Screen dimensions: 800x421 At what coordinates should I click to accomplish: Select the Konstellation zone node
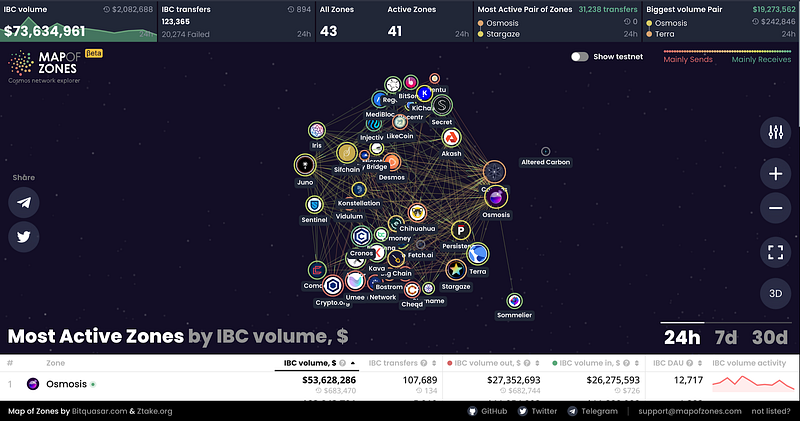(x=359, y=190)
